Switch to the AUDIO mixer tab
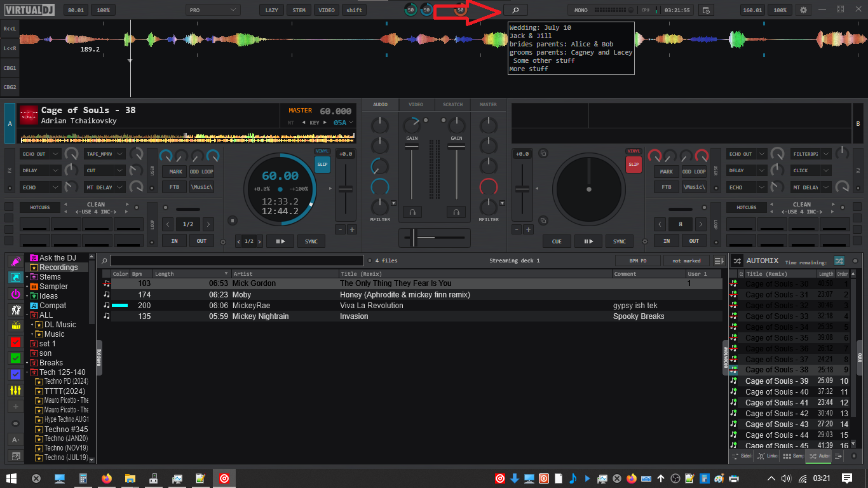 coord(380,104)
